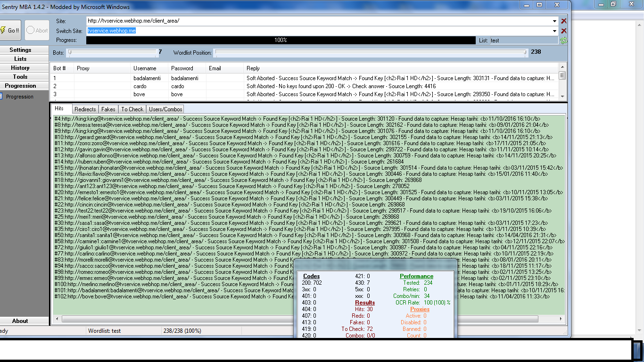The height and width of the screenshot is (362, 644).
Task: Open the Fakes tab
Action: (108, 109)
